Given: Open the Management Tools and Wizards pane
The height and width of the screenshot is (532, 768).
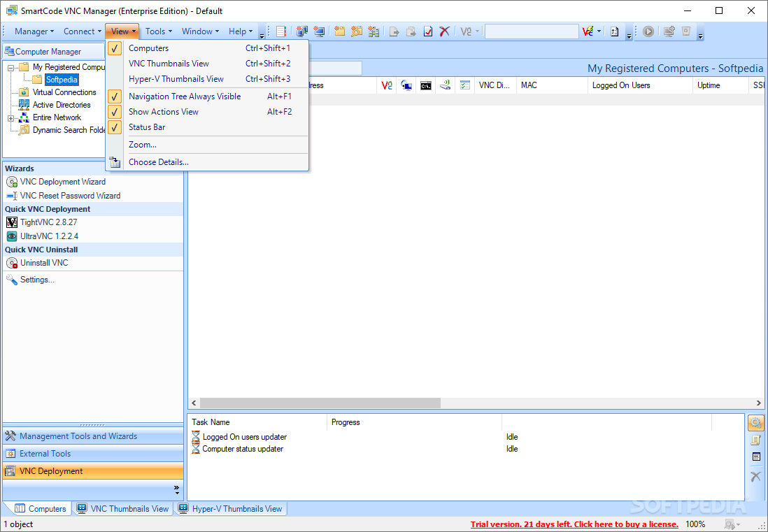Looking at the screenshot, I should [x=93, y=436].
